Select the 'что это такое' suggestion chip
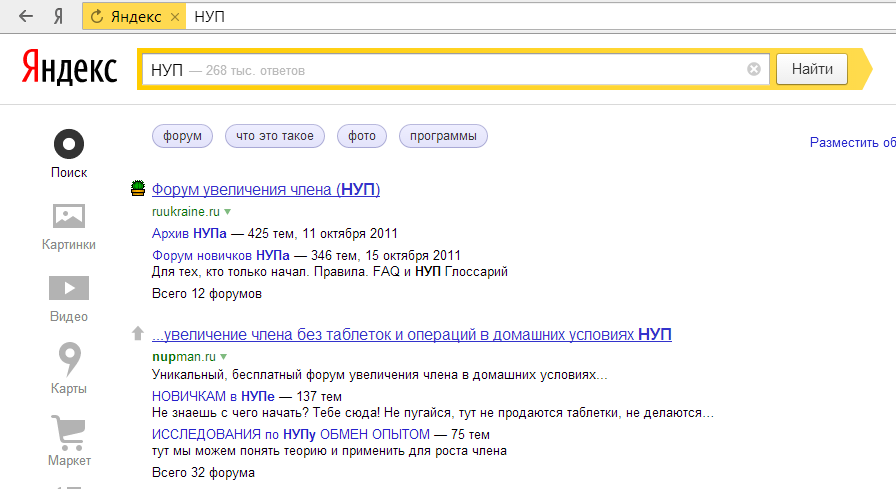This screenshot has width=896, height=489. [275, 136]
